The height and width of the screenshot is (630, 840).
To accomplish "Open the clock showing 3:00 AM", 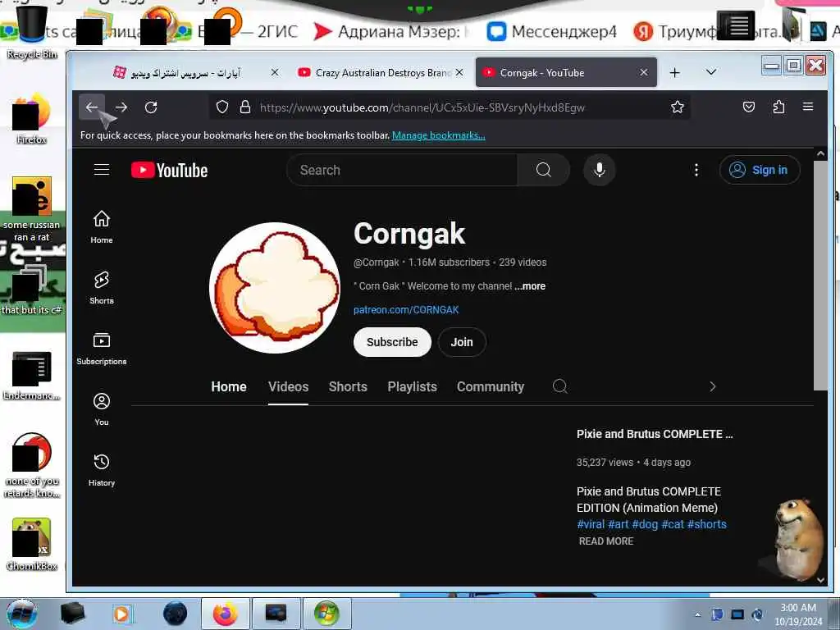I will point(798,614).
